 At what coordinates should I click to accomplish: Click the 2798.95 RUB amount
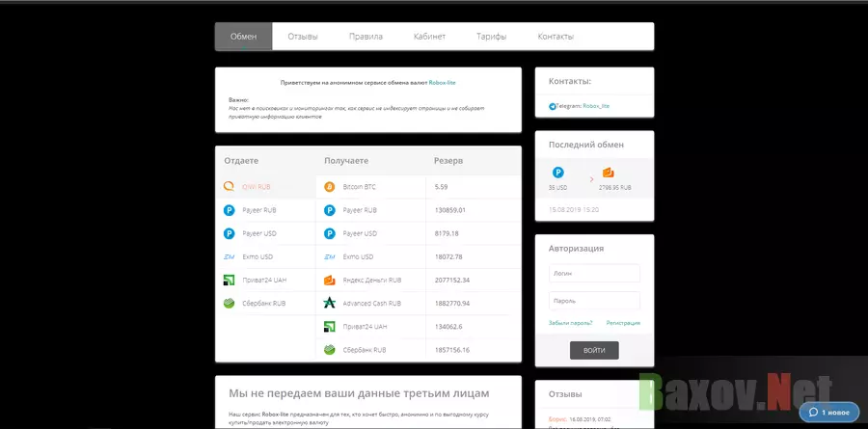click(x=615, y=188)
